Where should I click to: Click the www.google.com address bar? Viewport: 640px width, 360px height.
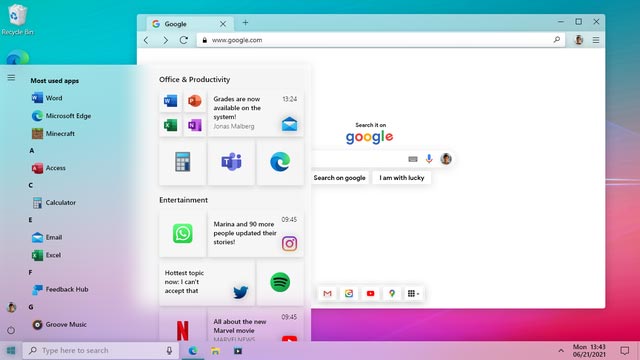tap(381, 40)
